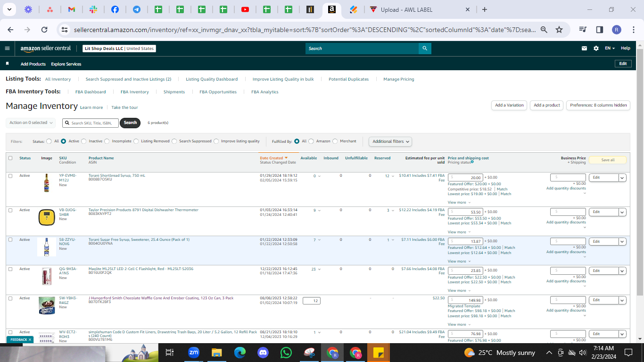
Task: Open Windows notification center icon
Action: (628, 352)
